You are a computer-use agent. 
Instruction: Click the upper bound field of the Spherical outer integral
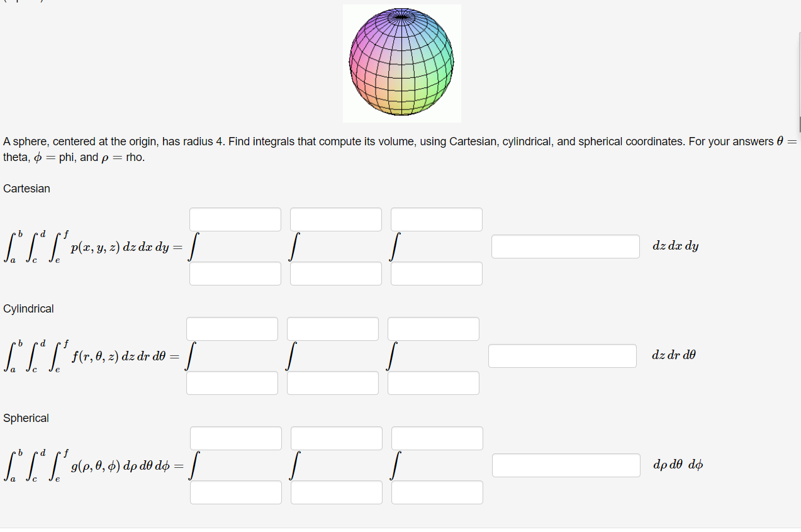point(235,438)
